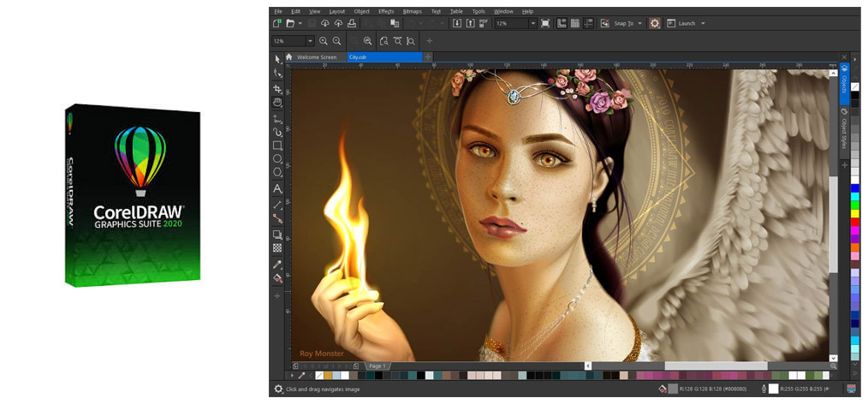Select the Artistic Media tool
This screenshot has height=404, width=868.
(x=277, y=132)
